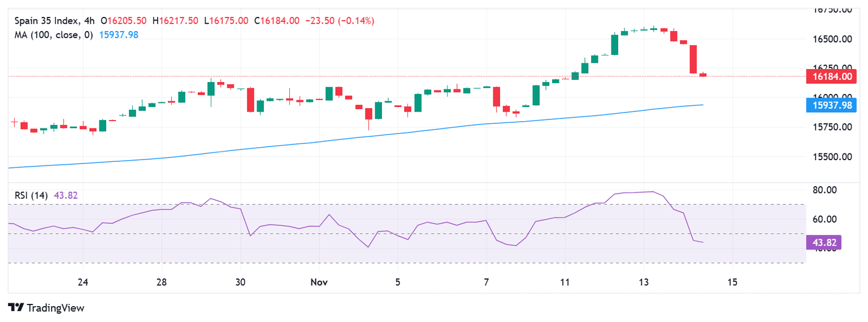868x322 pixels.
Task: Click the closing price value C16184.00
Action: [276, 20]
